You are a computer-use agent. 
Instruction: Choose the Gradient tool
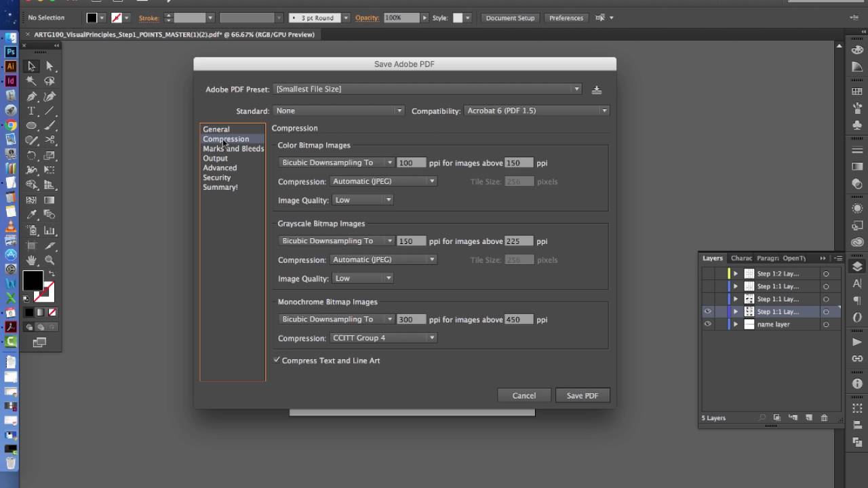[50, 200]
